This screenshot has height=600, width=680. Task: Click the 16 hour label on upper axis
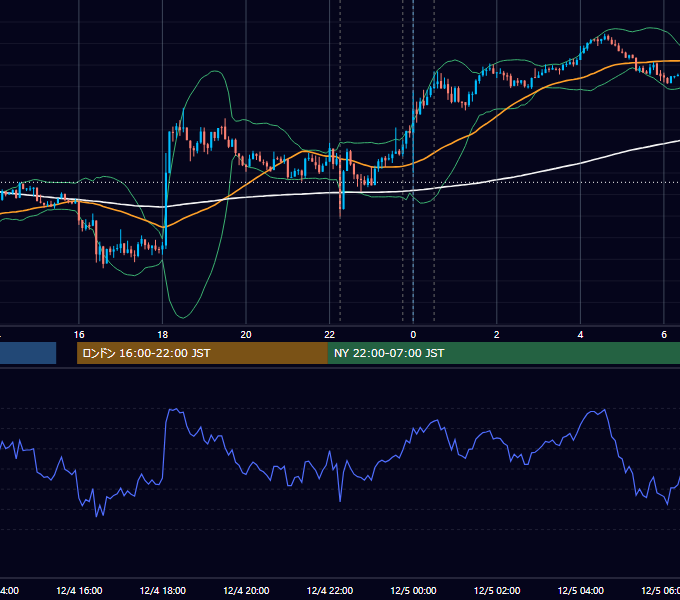pyautogui.click(x=79, y=335)
